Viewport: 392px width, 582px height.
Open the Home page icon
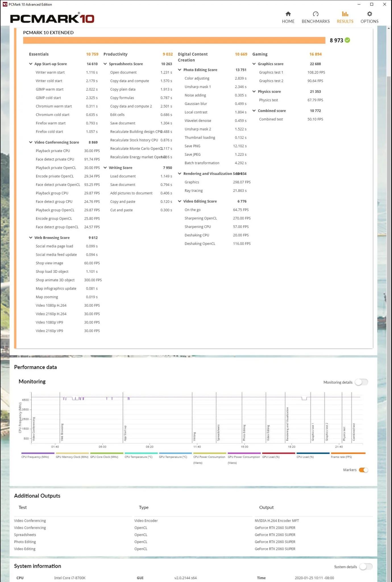[288, 14]
